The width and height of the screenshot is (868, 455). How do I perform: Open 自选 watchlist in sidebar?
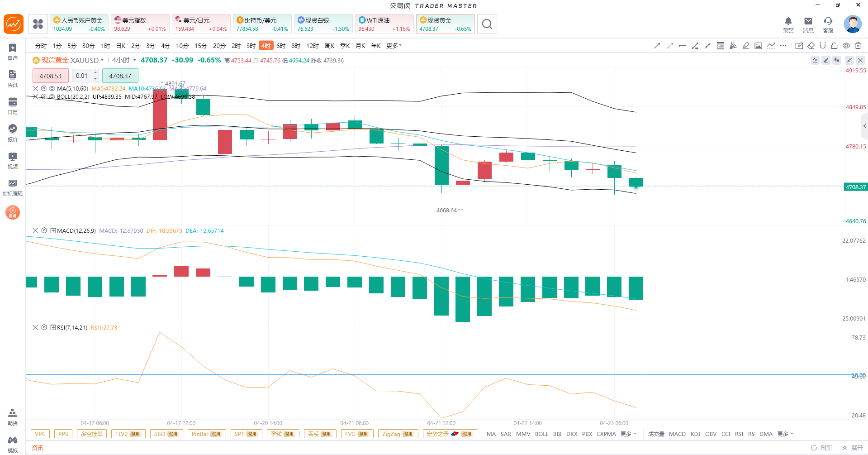click(13, 52)
